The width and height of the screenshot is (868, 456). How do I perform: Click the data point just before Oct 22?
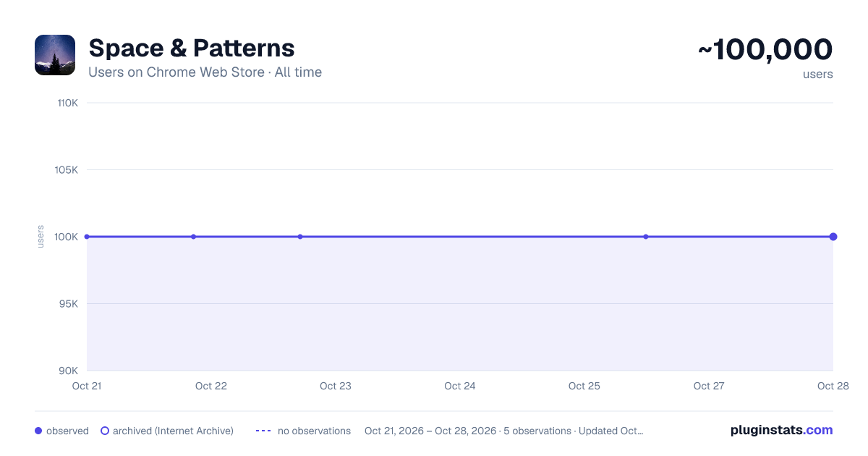193,237
